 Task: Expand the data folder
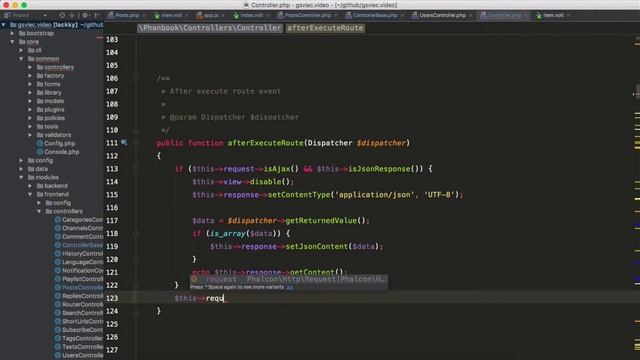coord(21,169)
